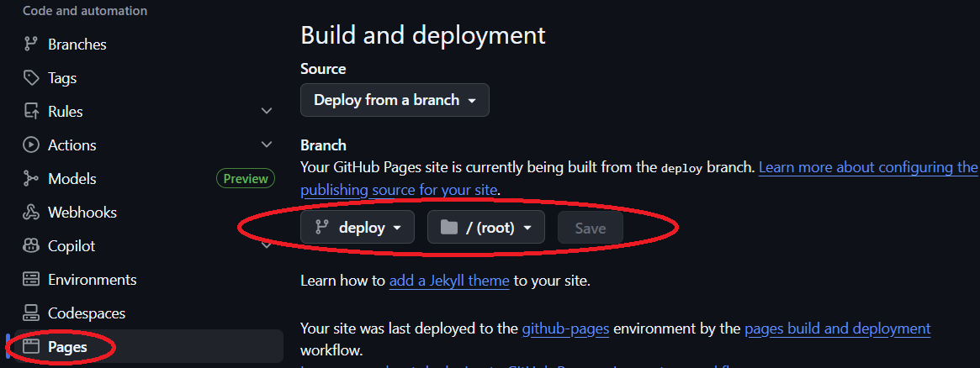This screenshot has width=980, height=368.
Task: Open the 'pages build and deployment' workflow link
Action: pyautogui.click(x=837, y=329)
